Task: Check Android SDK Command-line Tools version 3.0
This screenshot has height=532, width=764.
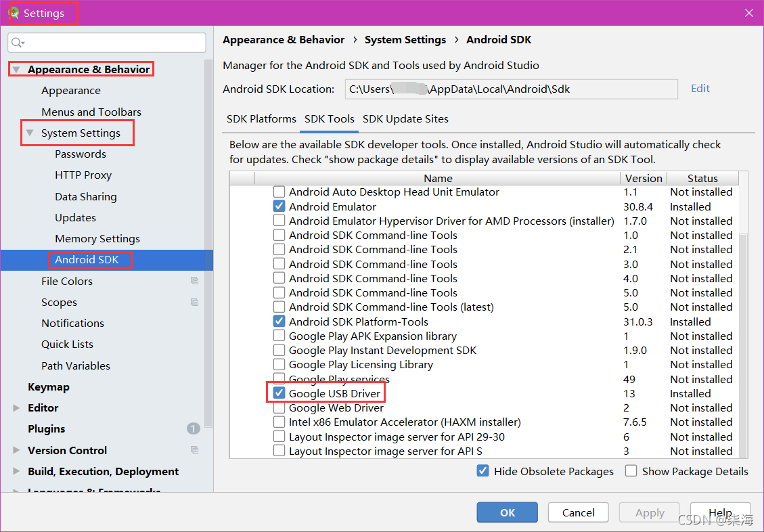Action: (x=279, y=263)
